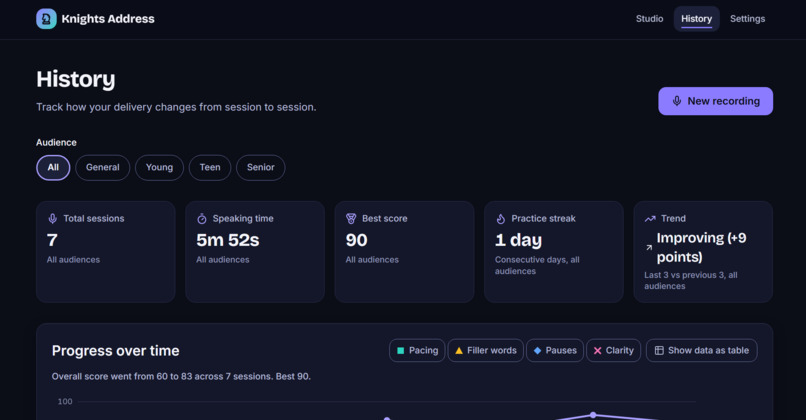The height and width of the screenshot is (420, 806).
Task: Click the Consecutive days caption
Action: [x=537, y=265]
